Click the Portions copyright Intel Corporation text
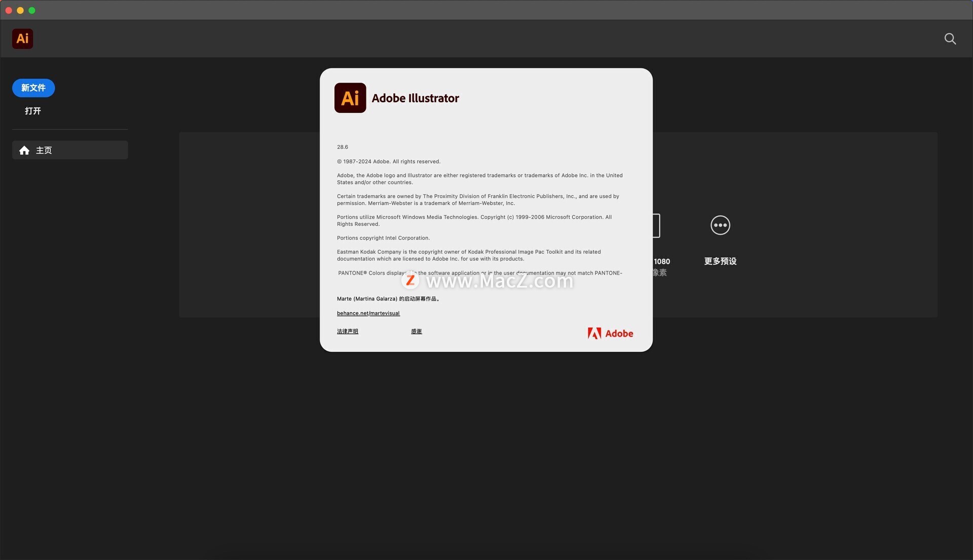973x560 pixels. tap(383, 238)
